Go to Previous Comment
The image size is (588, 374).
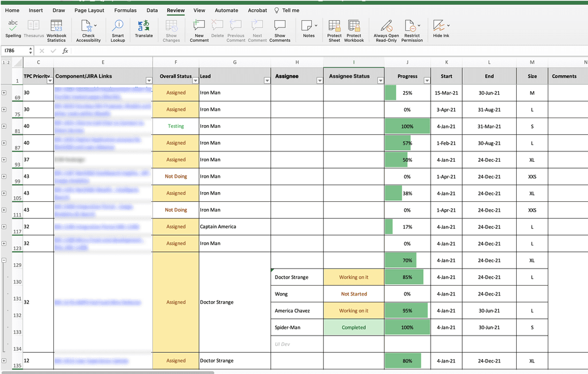235,31
